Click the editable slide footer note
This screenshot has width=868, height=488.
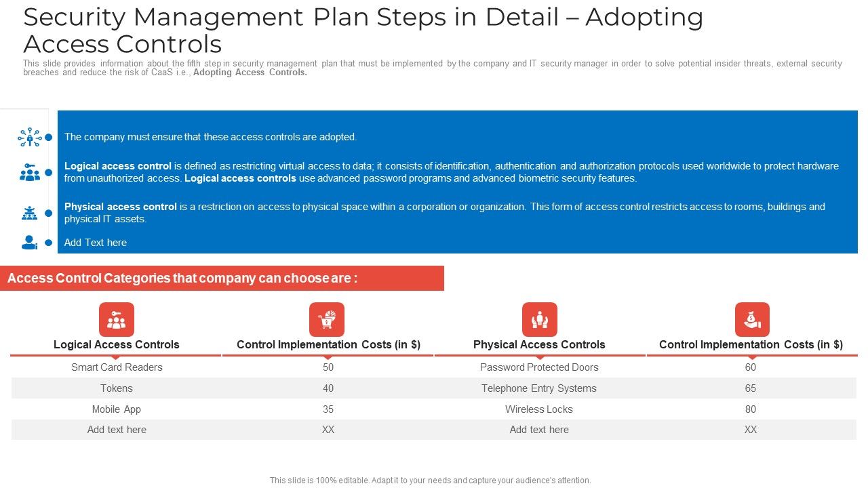[x=431, y=479]
